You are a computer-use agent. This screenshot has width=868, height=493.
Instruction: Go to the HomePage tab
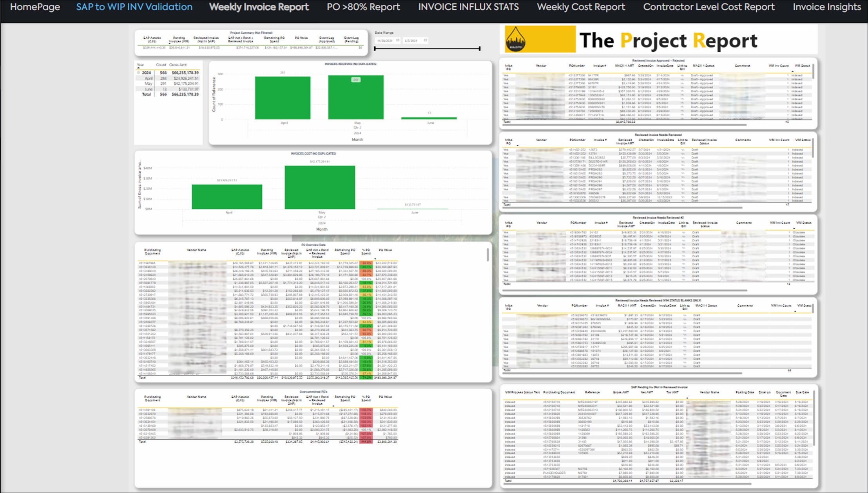(x=35, y=7)
